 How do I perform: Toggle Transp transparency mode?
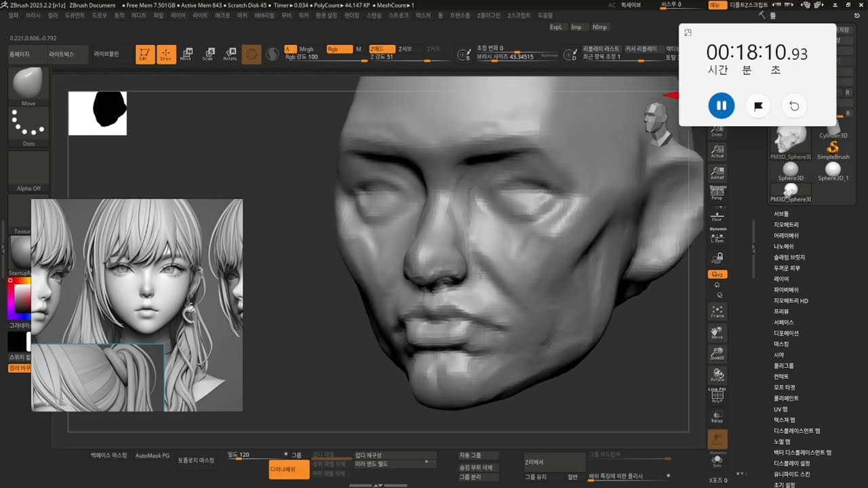click(x=717, y=417)
